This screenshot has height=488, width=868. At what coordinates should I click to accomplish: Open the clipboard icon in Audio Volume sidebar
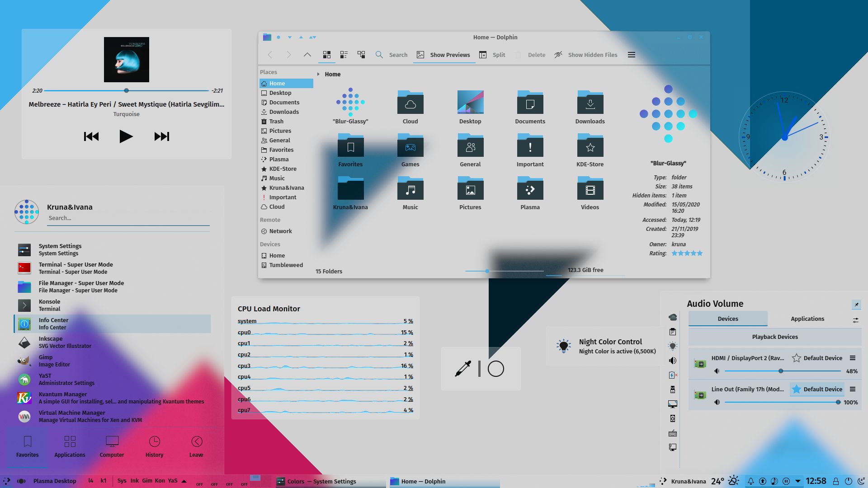point(673,331)
